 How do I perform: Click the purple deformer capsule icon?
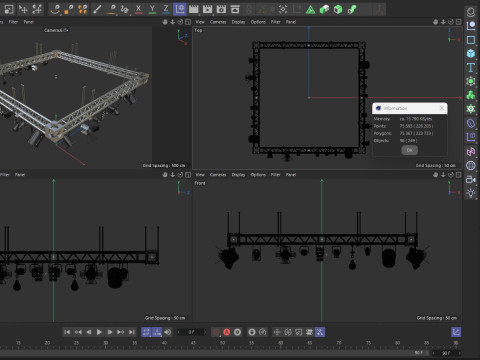471,123
